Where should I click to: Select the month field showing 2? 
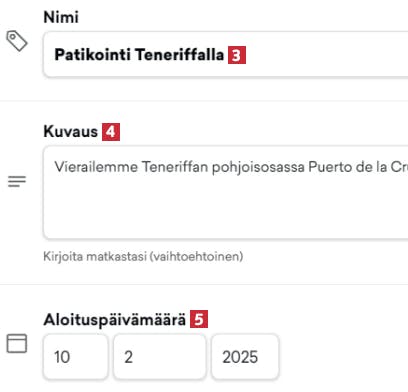160,357
